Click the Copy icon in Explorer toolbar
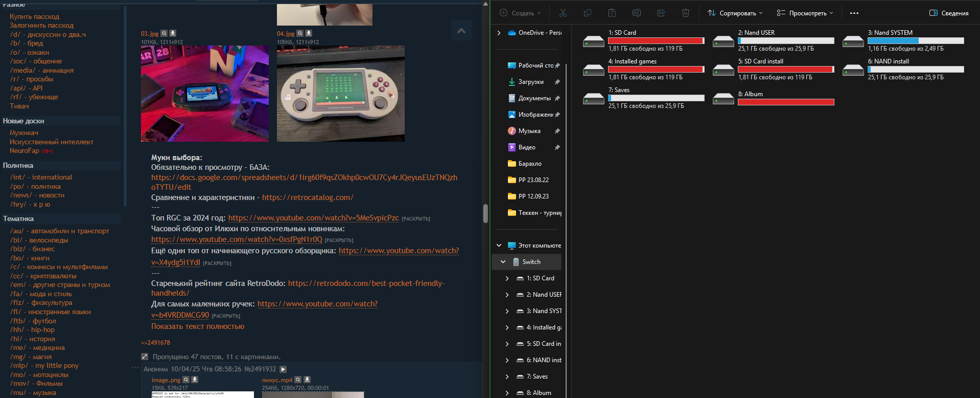 click(x=588, y=13)
